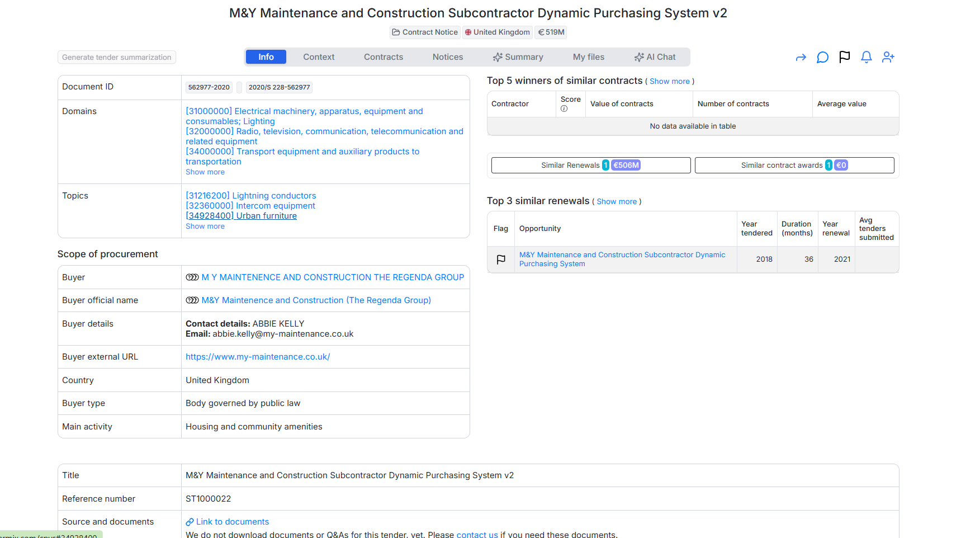
Task: Open the comment bubble icon
Action: coord(822,57)
